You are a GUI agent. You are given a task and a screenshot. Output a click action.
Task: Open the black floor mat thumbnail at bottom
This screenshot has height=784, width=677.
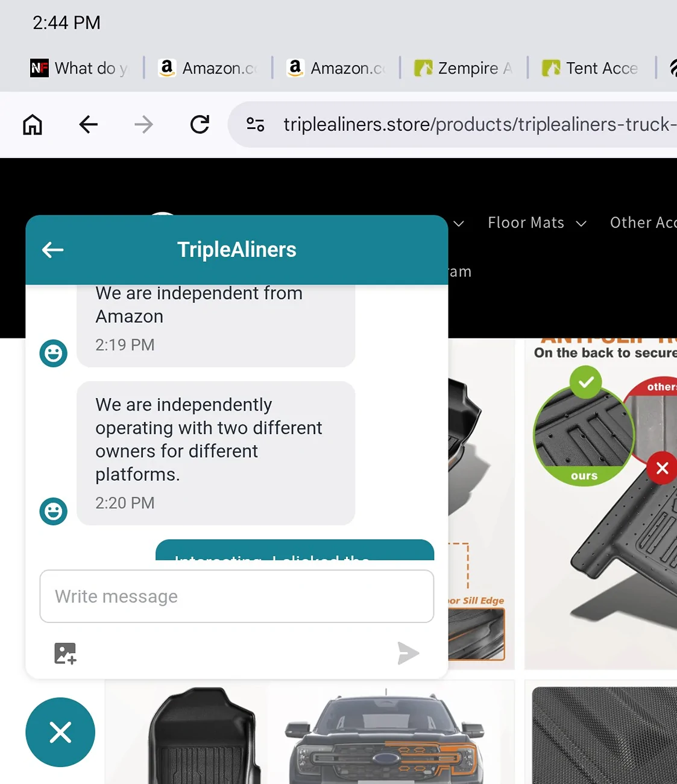(x=205, y=736)
